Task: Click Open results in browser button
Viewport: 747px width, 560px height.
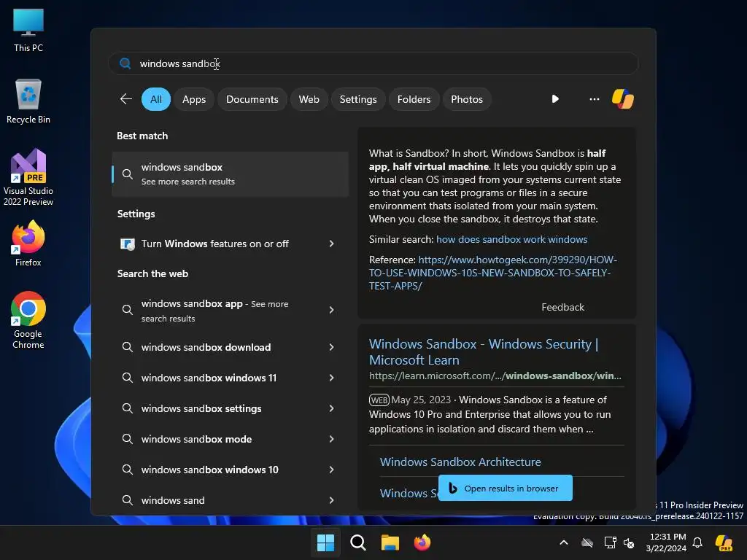Action: [505, 488]
